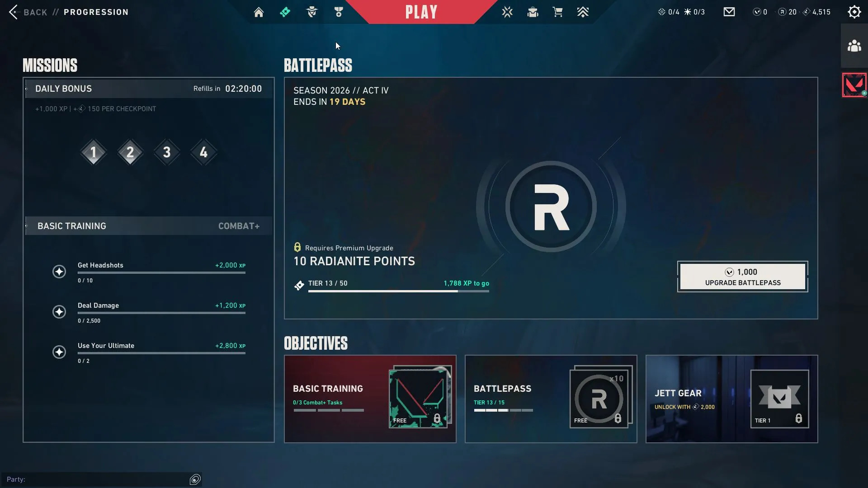Image resolution: width=868 pixels, height=488 pixels.
Task: Click the Jett Gear Tier 1 reward thumbnail
Action: (x=780, y=399)
